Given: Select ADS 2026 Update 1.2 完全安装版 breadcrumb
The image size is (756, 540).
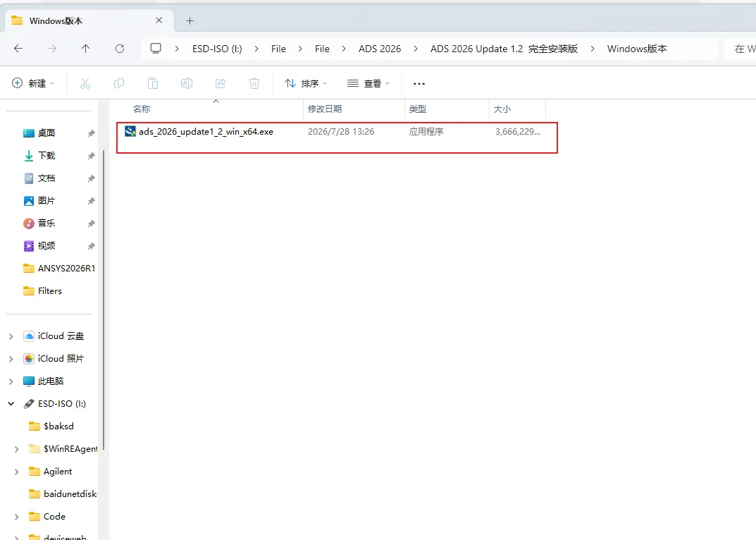Looking at the screenshot, I should (x=504, y=49).
